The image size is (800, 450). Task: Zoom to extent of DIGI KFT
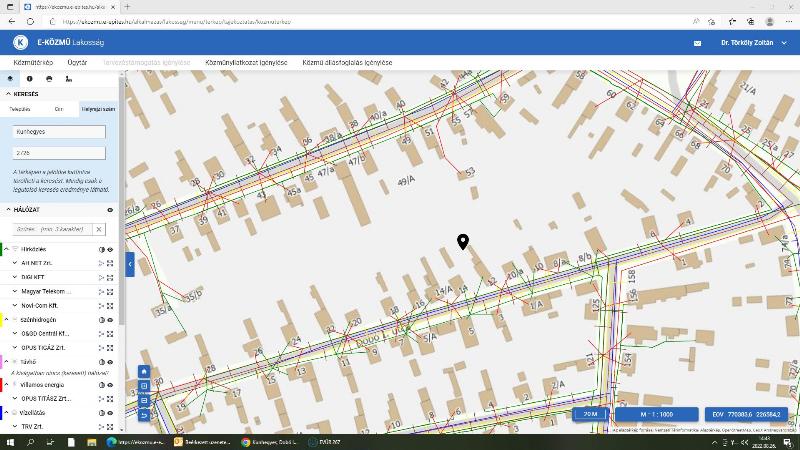(x=110, y=278)
